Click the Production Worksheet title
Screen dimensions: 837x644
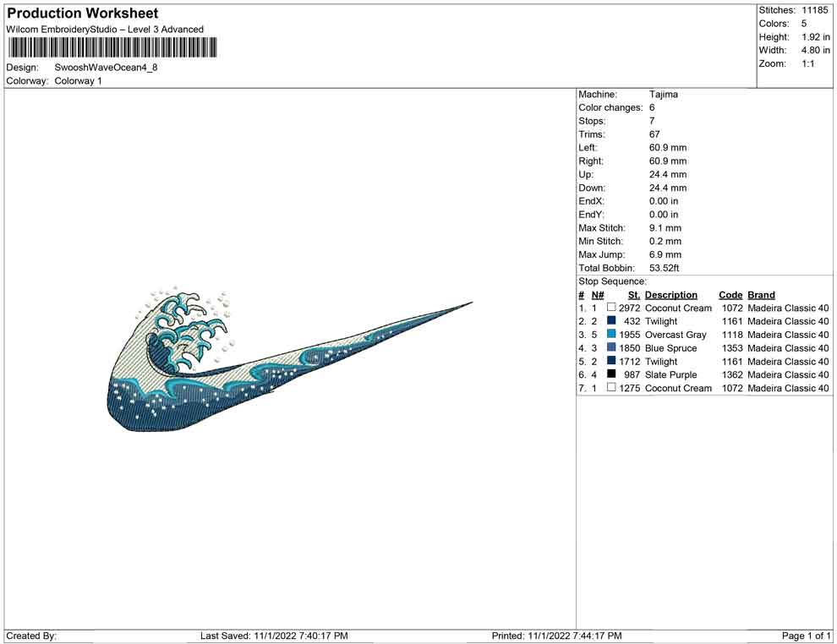(x=82, y=14)
